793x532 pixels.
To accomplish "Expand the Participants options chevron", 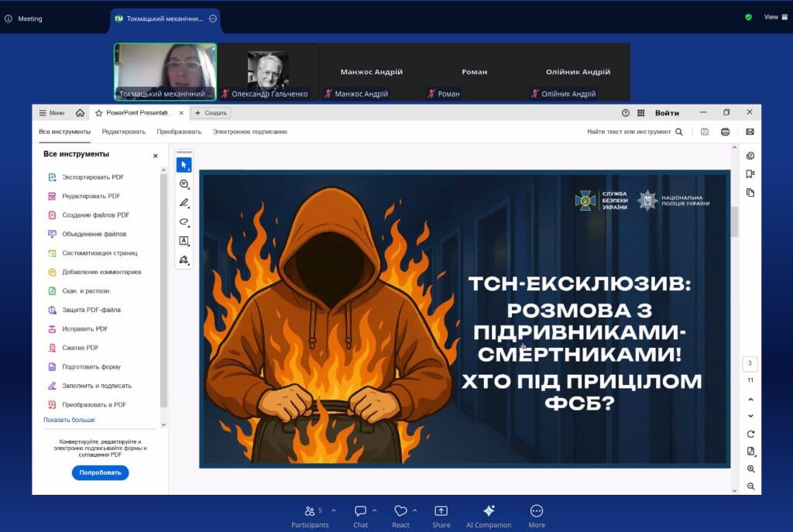I will (334, 511).
